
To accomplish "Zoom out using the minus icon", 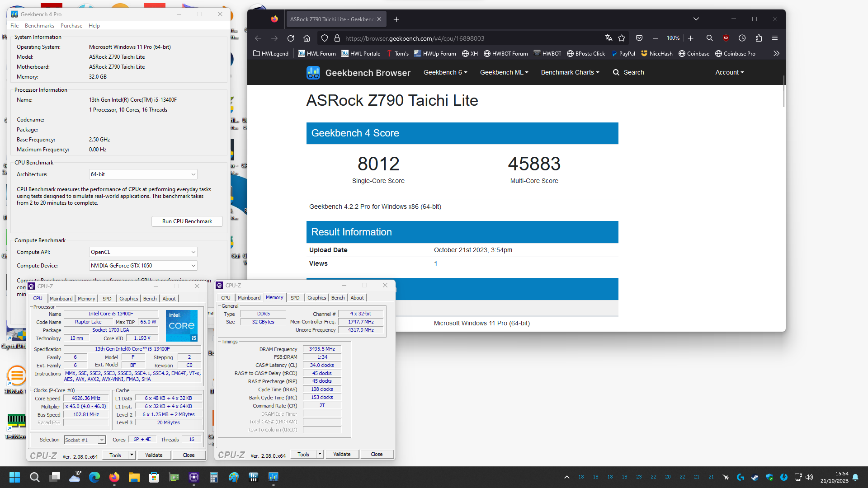I will point(655,38).
